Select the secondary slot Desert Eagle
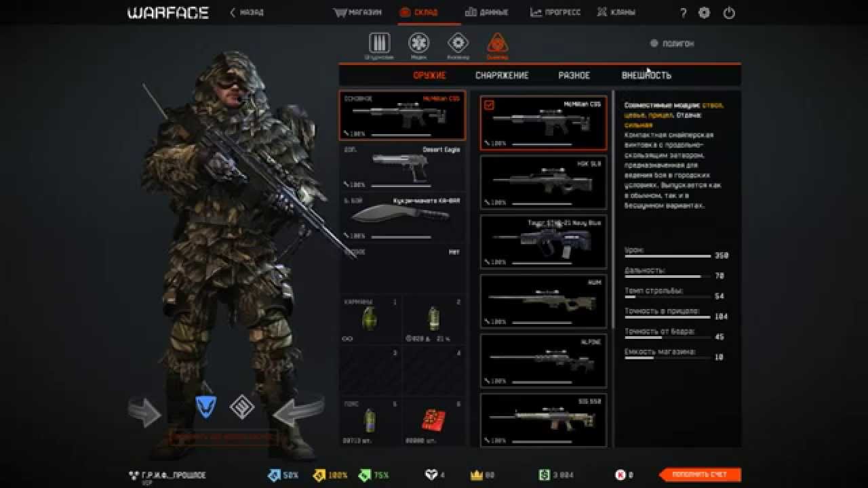 click(x=403, y=167)
